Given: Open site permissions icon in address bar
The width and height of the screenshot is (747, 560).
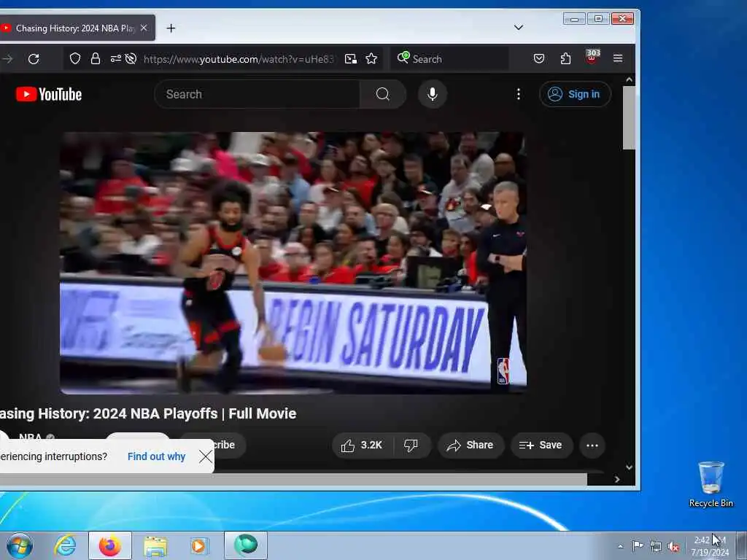Looking at the screenshot, I should 116,58.
